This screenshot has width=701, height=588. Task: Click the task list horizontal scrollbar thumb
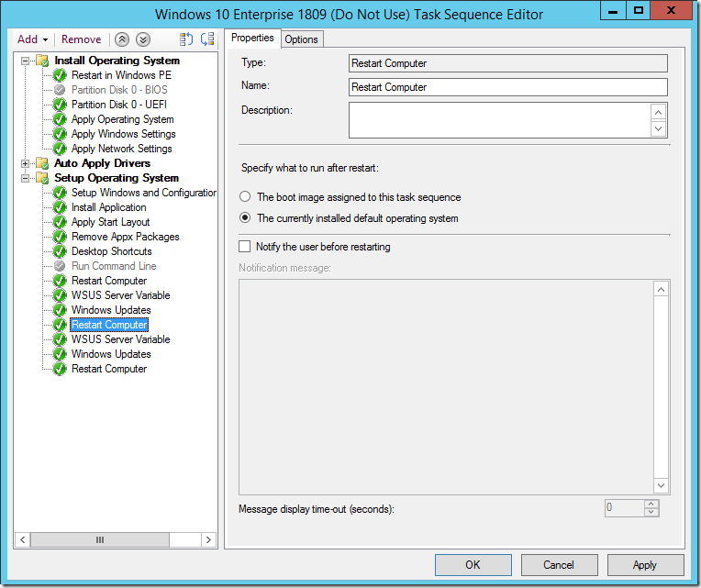(x=100, y=539)
